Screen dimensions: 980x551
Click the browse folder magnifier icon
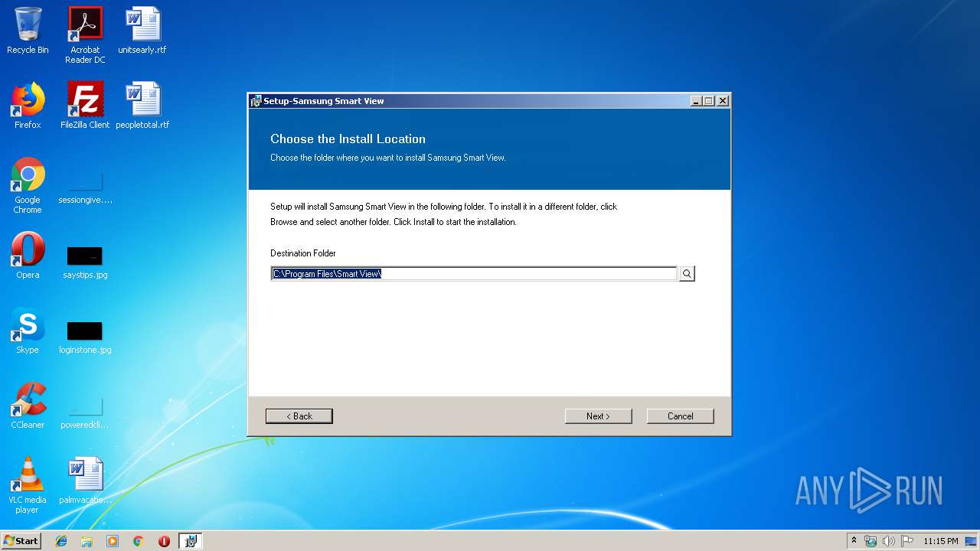tap(687, 273)
